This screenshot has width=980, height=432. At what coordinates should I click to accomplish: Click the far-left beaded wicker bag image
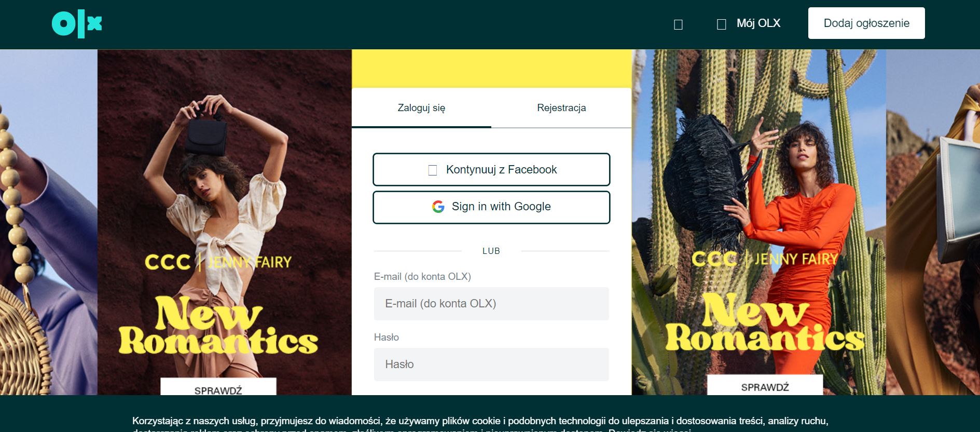pyautogui.click(x=49, y=222)
